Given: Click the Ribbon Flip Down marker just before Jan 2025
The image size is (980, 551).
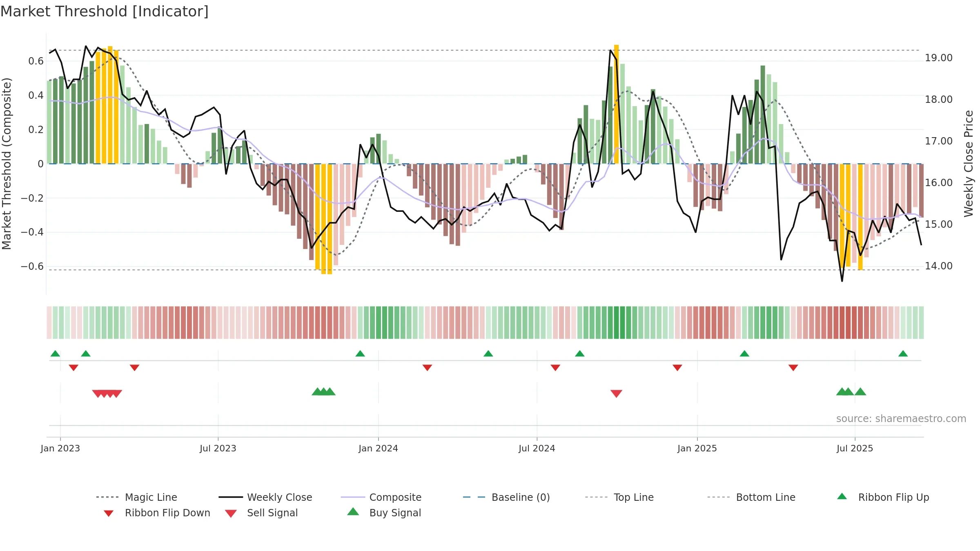Looking at the screenshot, I should coord(677,368).
